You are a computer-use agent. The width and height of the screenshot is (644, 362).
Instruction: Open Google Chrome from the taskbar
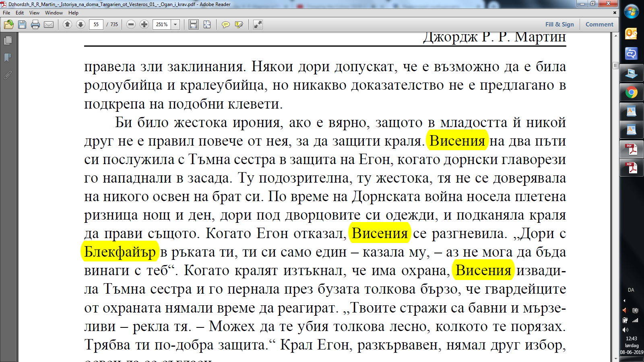tap(631, 93)
